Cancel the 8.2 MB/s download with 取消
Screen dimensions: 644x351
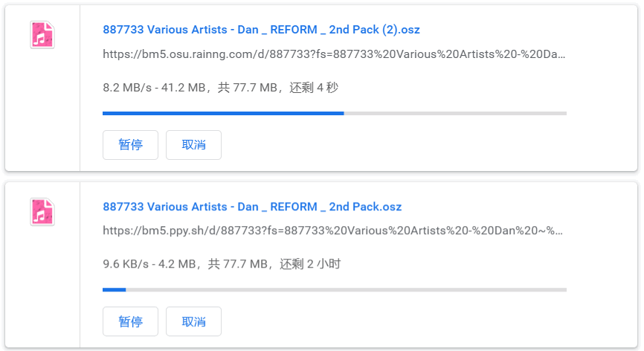(193, 145)
